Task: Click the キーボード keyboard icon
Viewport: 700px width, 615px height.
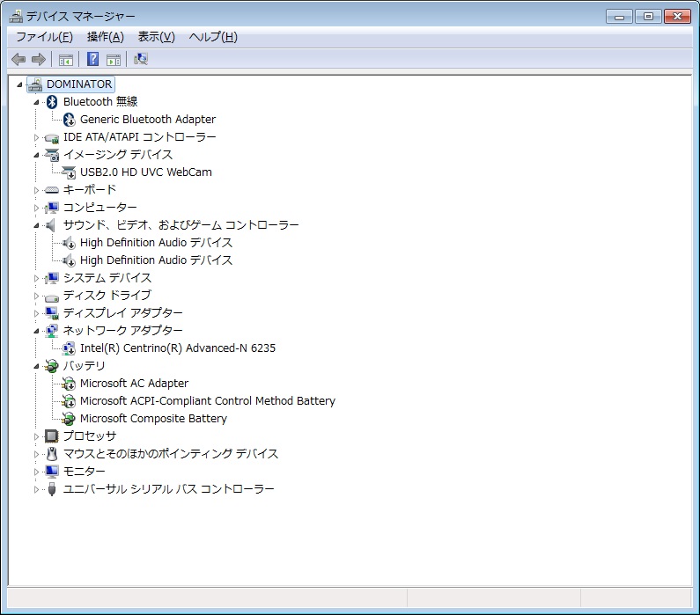Action: click(52, 190)
